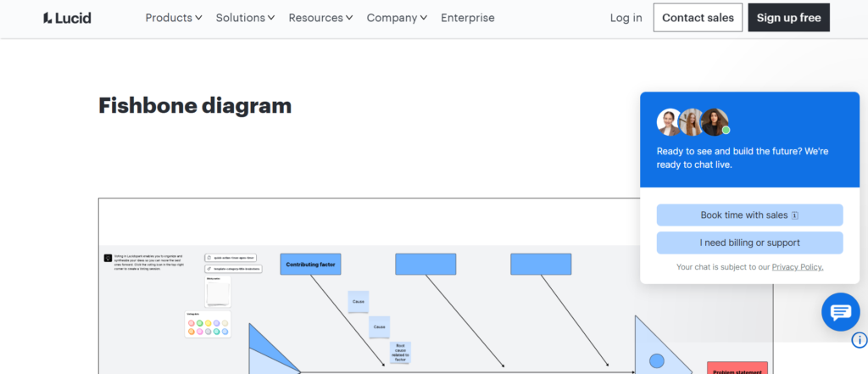This screenshot has height=374, width=868.
Task: Click the lightbulb tip icon in diagram
Action: point(108,258)
